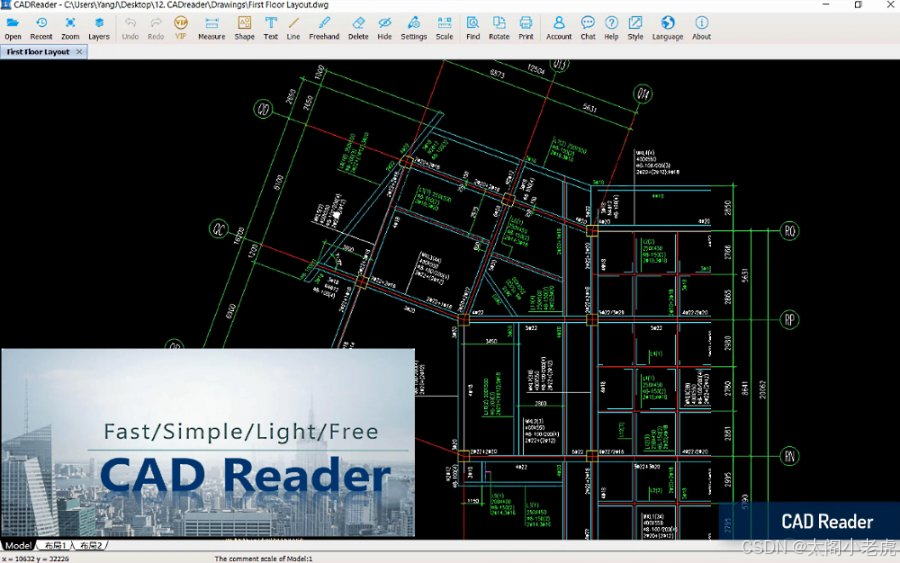Click the Q14 grid axis bubble
Screen dimensions: 900x563
pyautogui.click(x=643, y=94)
